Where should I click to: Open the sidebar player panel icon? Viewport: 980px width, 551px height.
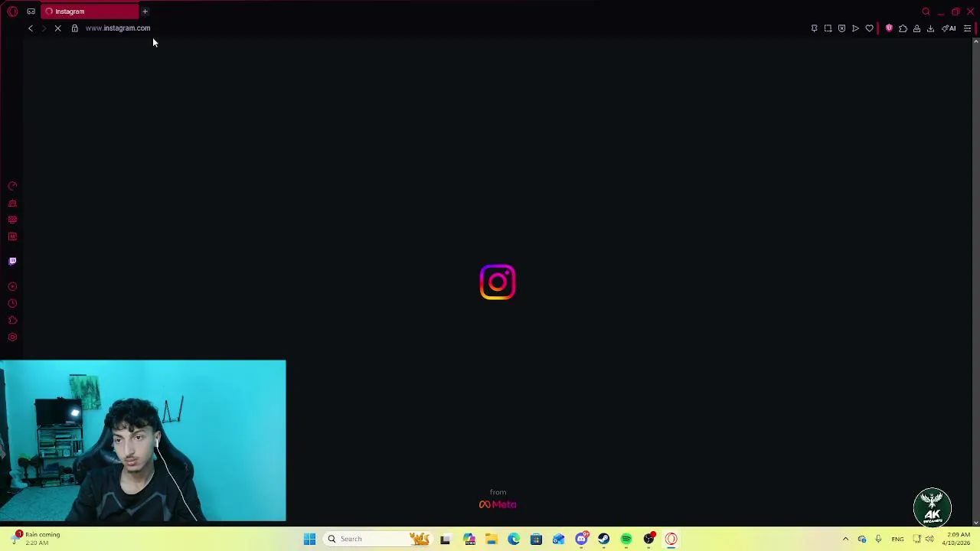coord(12,220)
